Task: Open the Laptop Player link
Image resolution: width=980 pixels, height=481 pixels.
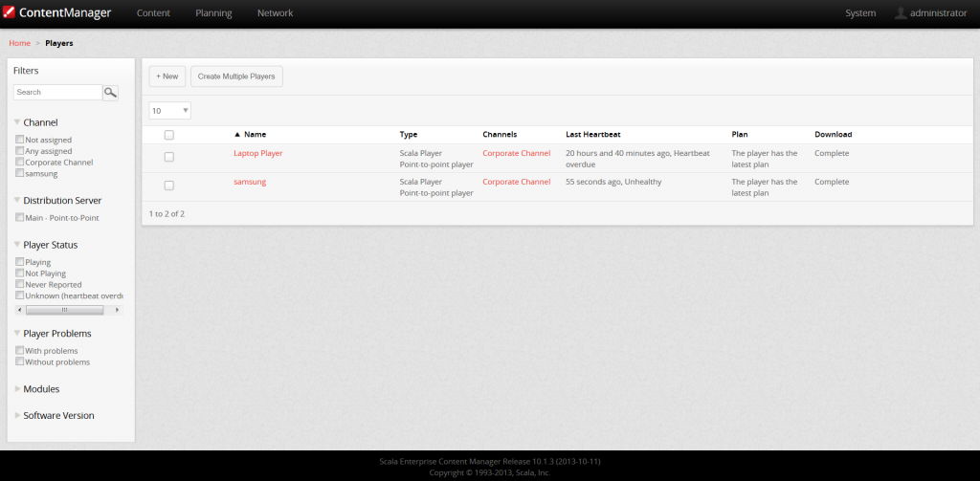Action: 258,153
